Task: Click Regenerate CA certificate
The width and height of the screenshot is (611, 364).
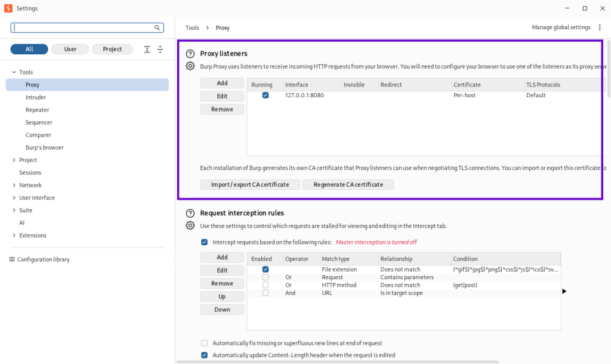Action: coord(348,184)
